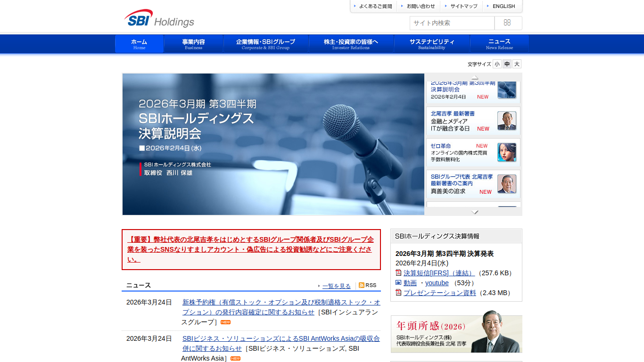Open 株主・投資家の皆様へ Investor Relations menu
Viewport: 644px width, 362px height.
click(x=351, y=44)
